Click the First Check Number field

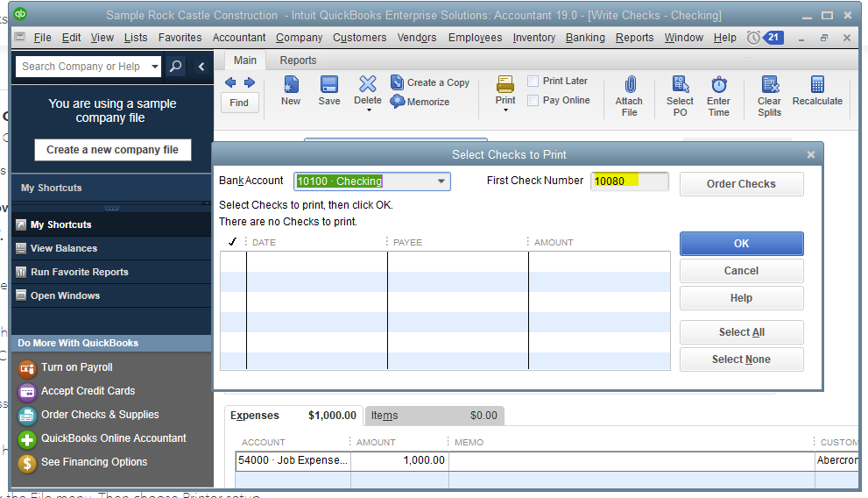pyautogui.click(x=630, y=181)
